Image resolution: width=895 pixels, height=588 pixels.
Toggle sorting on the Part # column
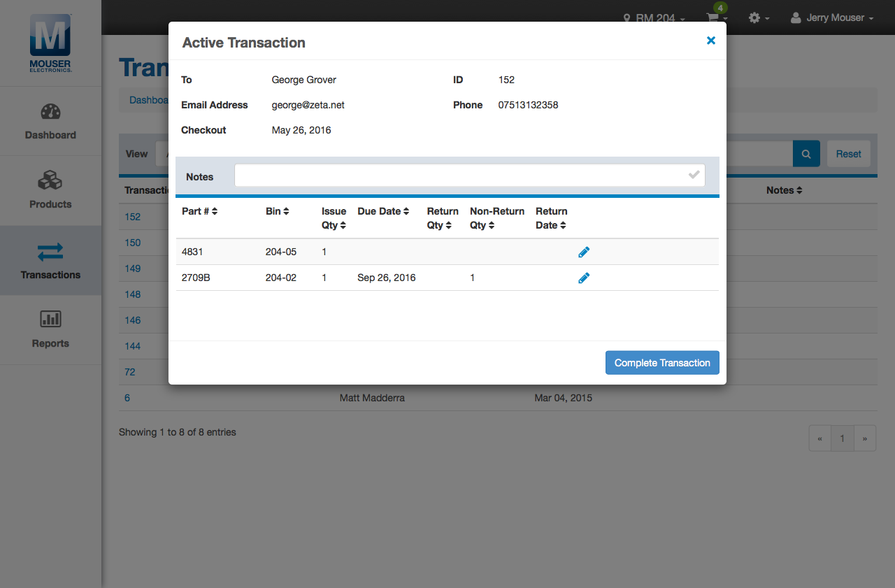coord(199,211)
